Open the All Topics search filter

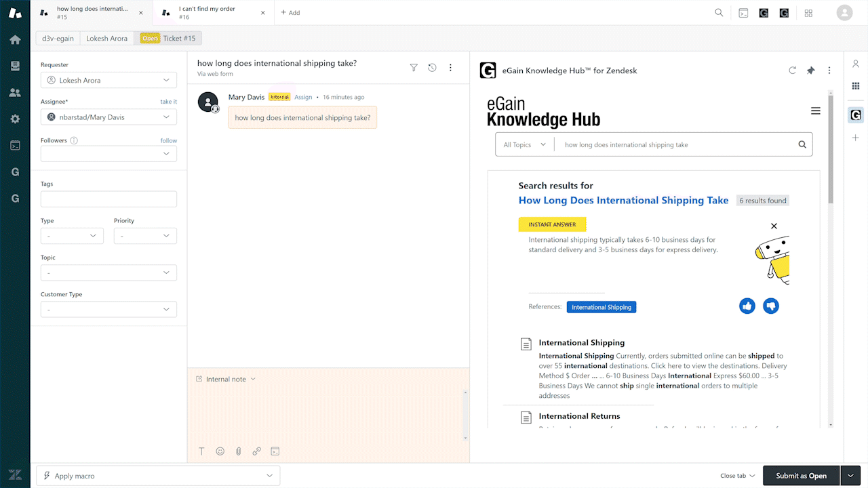click(524, 145)
